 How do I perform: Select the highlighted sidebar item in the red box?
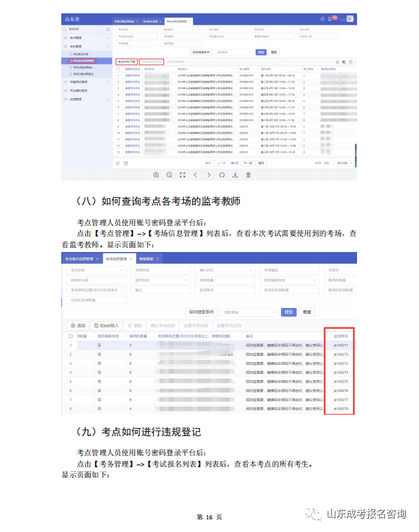83,61
